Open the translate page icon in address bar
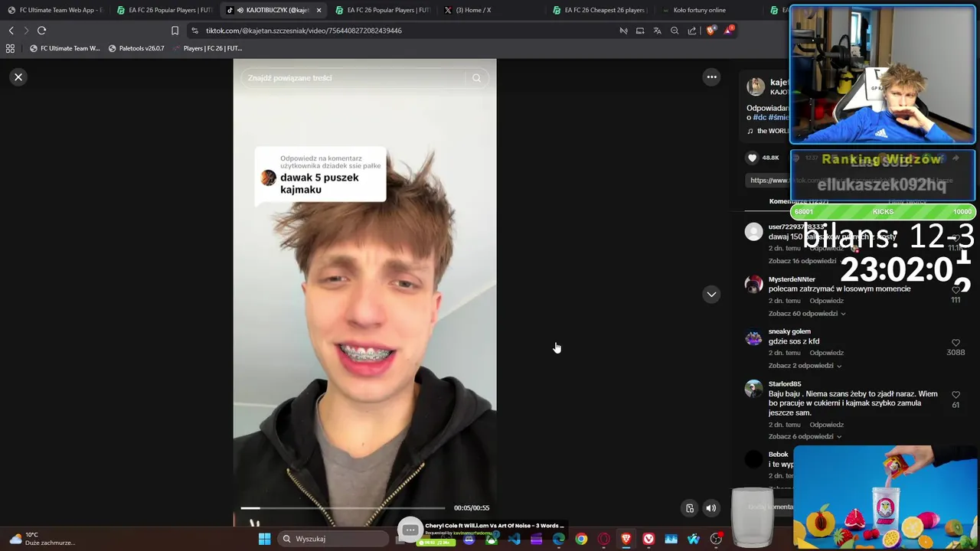980x551 pixels. coord(657,31)
